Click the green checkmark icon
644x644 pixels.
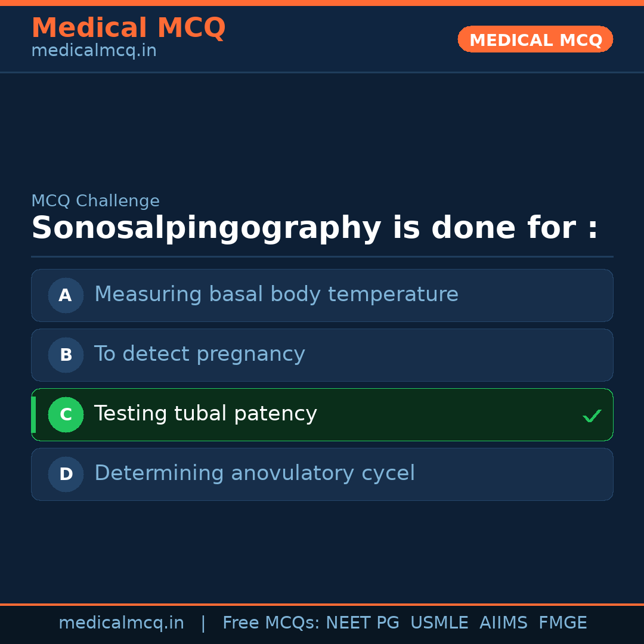[592, 416]
